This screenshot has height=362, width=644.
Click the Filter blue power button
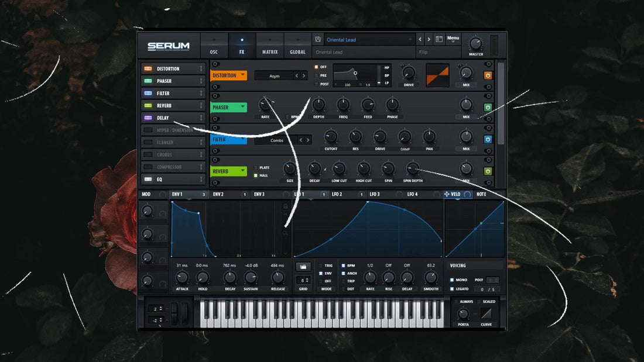488,139
